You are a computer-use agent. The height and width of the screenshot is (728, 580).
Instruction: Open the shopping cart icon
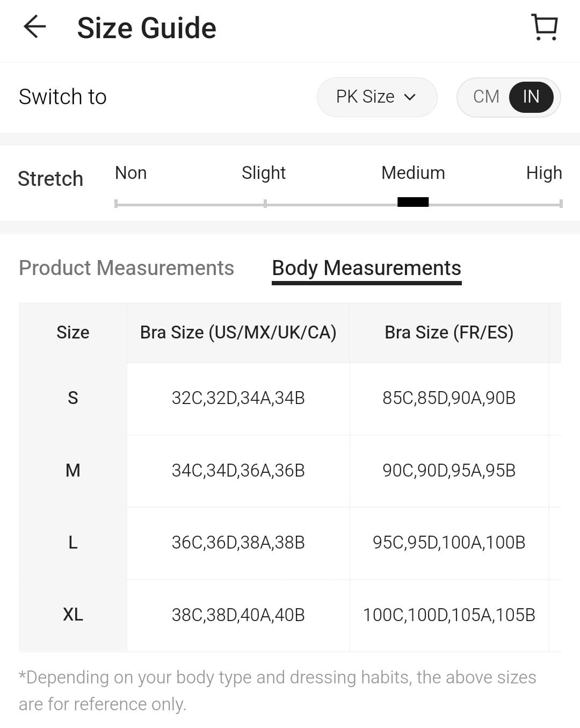click(545, 27)
